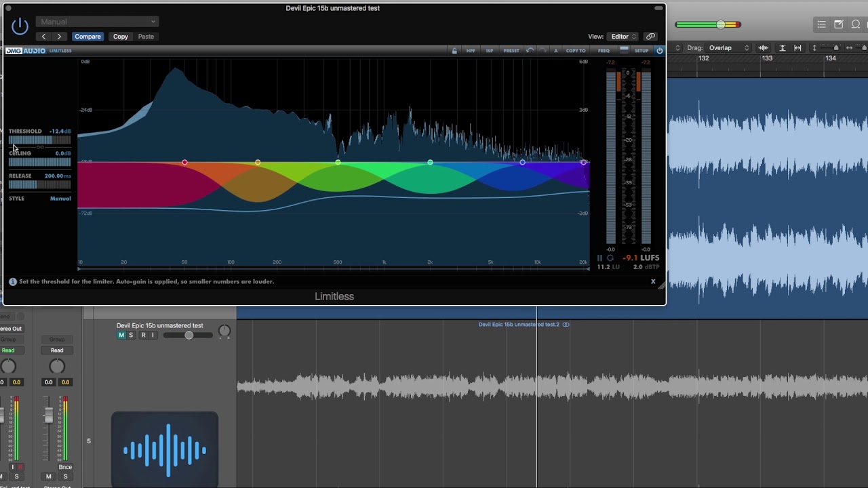Click the redo arrow in Limitless toolbar
Image resolution: width=868 pixels, height=488 pixels.
coord(542,51)
